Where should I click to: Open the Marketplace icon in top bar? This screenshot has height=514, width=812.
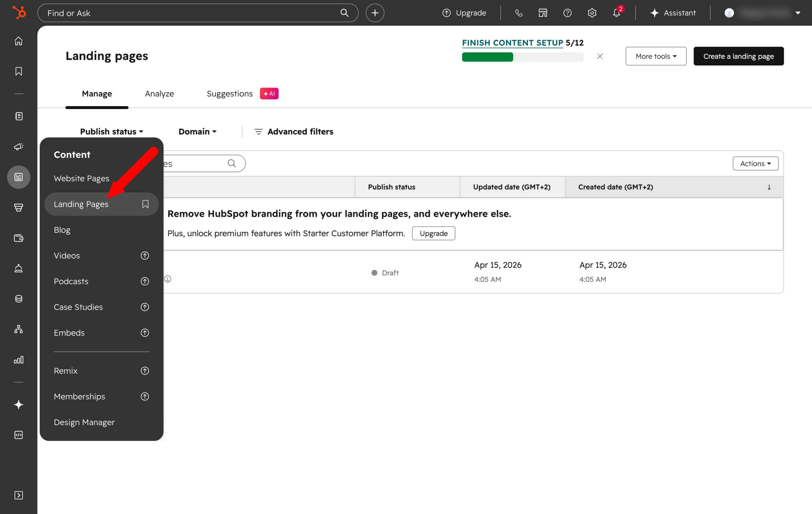pos(543,13)
